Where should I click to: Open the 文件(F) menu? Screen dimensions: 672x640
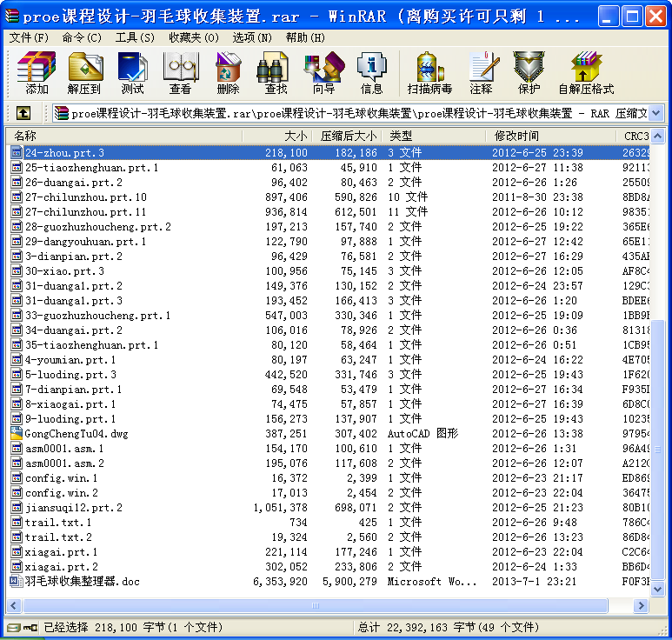(29, 37)
